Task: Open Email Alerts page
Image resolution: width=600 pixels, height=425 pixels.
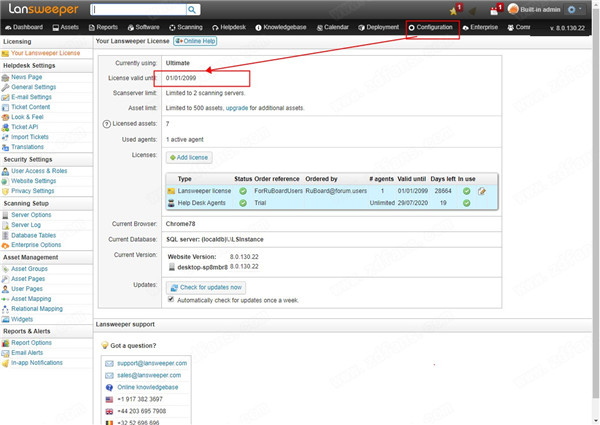Action: click(x=27, y=353)
